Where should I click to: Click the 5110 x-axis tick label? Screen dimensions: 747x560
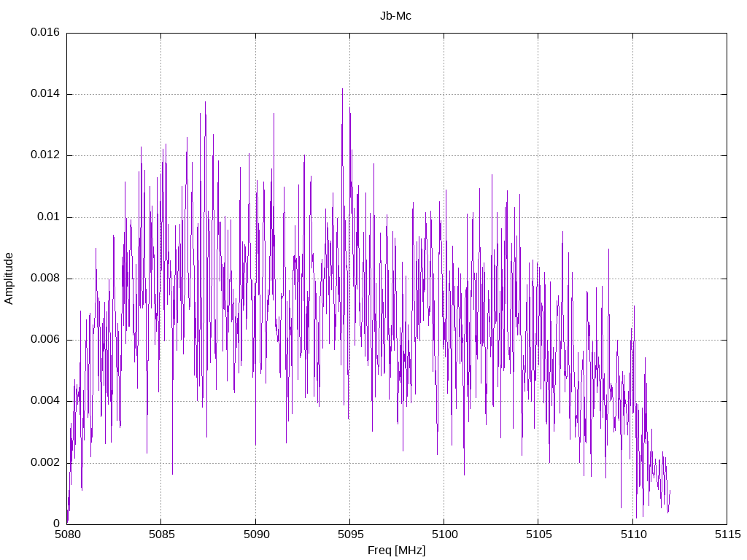click(x=633, y=534)
